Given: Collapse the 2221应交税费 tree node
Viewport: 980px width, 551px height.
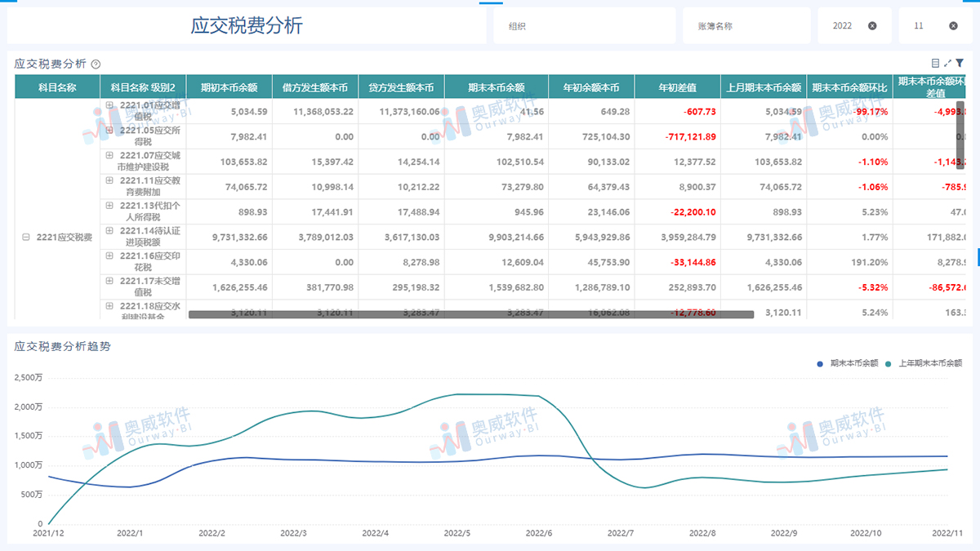Looking at the screenshot, I should tap(27, 235).
